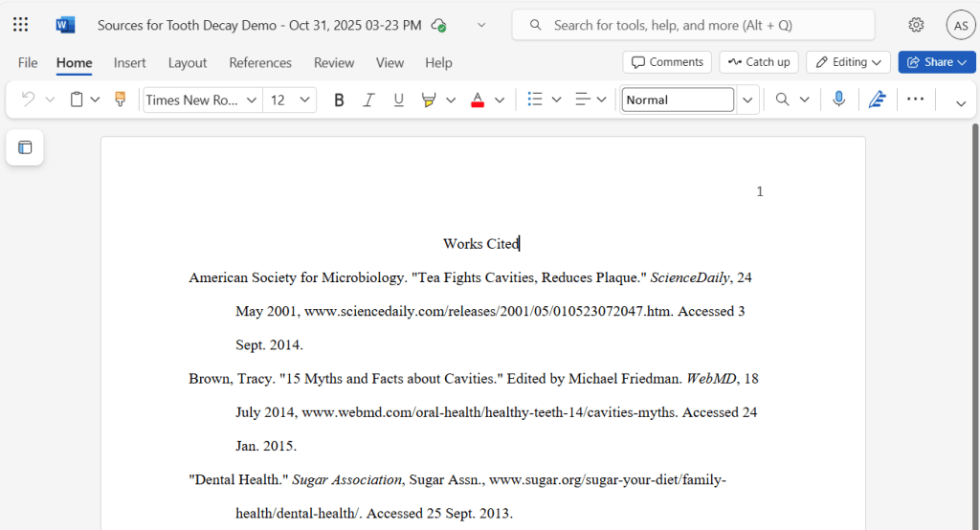
Task: Click the Word application icon
Action: click(65, 25)
